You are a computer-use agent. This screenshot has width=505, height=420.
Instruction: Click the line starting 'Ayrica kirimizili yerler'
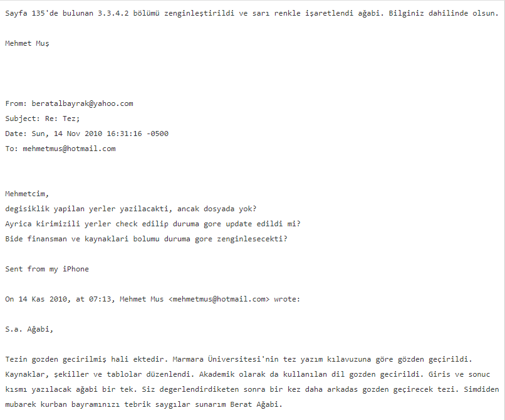tap(153, 224)
